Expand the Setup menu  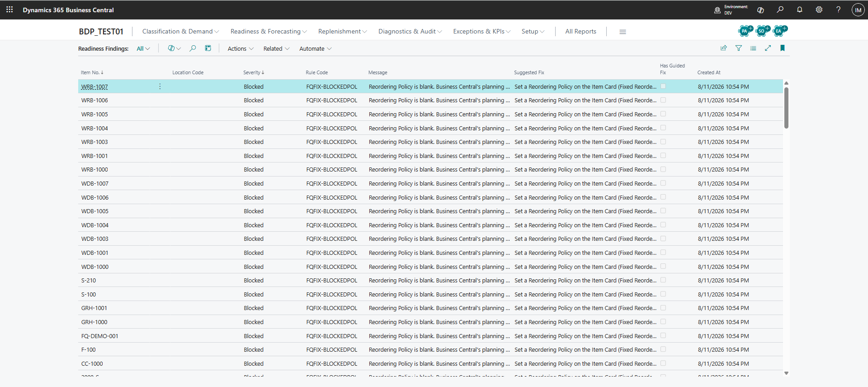point(533,31)
